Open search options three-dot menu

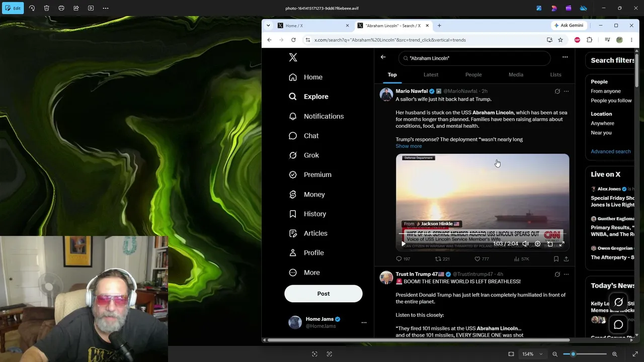(565, 57)
